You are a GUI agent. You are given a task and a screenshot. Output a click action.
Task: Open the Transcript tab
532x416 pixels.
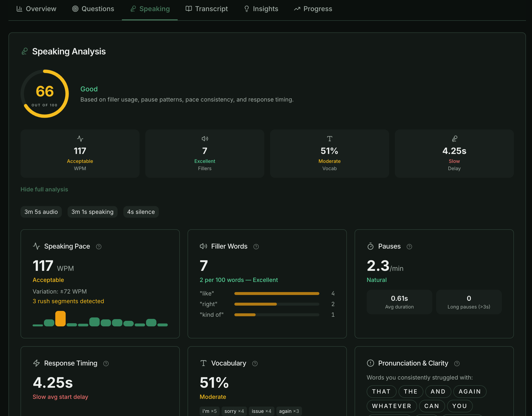pyautogui.click(x=207, y=9)
